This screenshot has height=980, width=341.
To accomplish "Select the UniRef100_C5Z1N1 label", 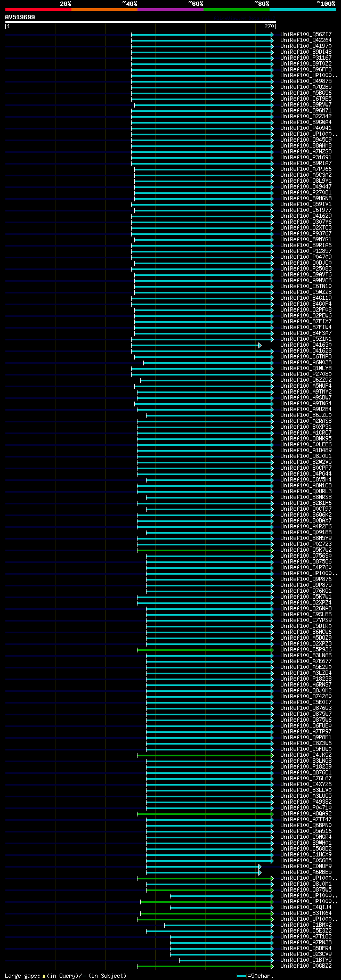I will coord(306,339).
